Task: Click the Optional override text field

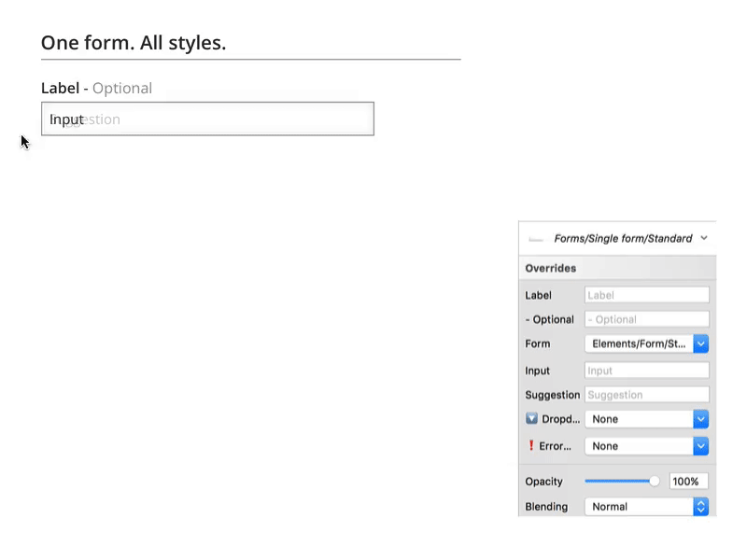Action: click(646, 319)
